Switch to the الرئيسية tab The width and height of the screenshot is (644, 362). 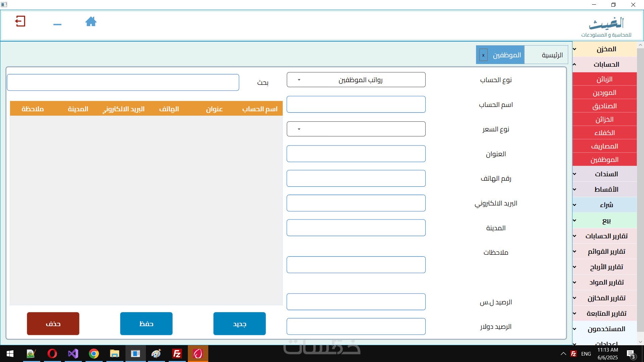[x=552, y=55]
